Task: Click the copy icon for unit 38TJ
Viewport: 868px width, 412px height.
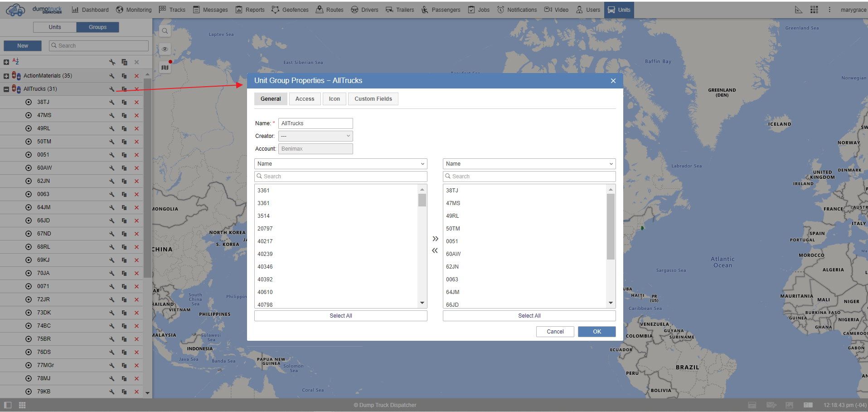Action: click(x=124, y=103)
